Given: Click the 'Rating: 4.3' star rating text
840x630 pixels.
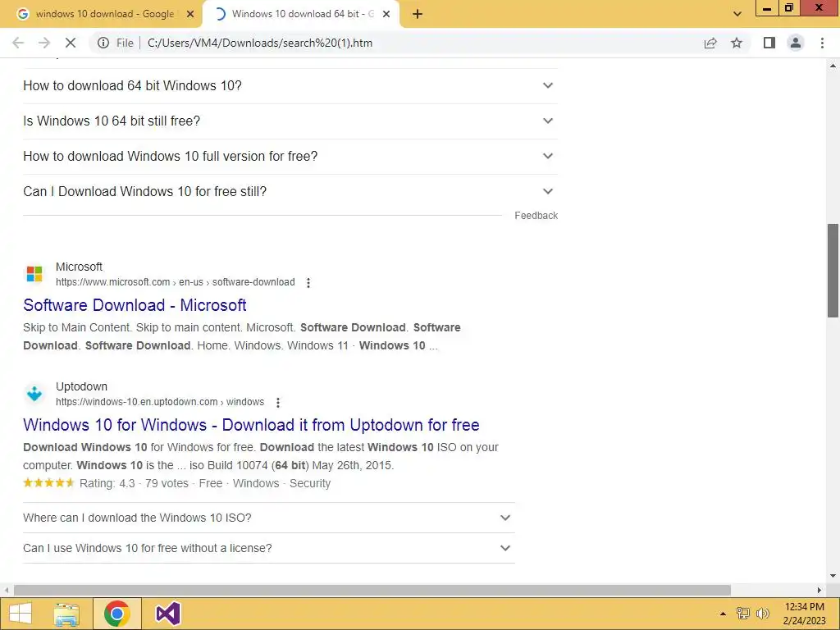Looking at the screenshot, I should (x=107, y=483).
